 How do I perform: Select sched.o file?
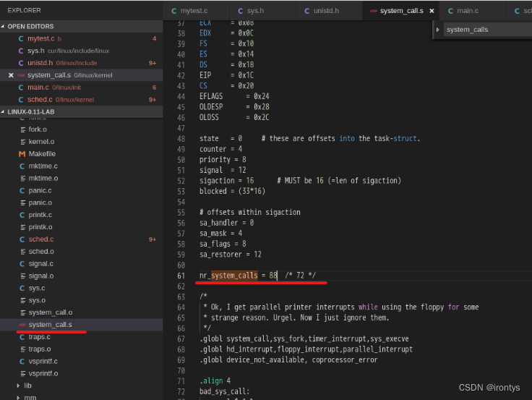(82, 252)
